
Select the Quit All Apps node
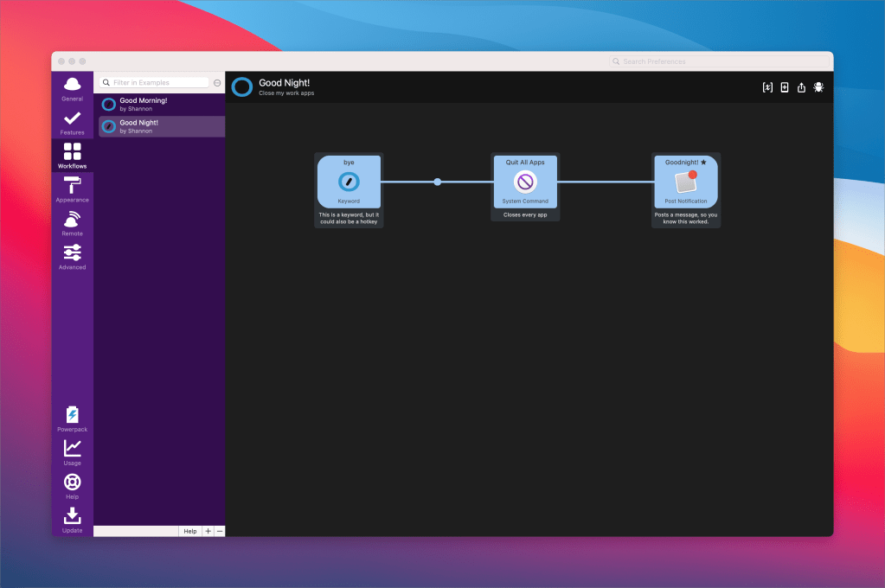tap(525, 182)
